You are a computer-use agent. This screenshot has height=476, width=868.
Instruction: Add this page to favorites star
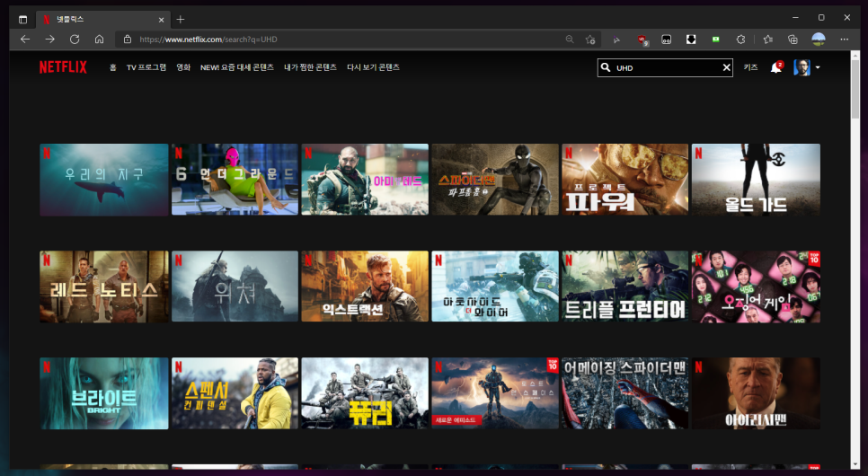[590, 40]
